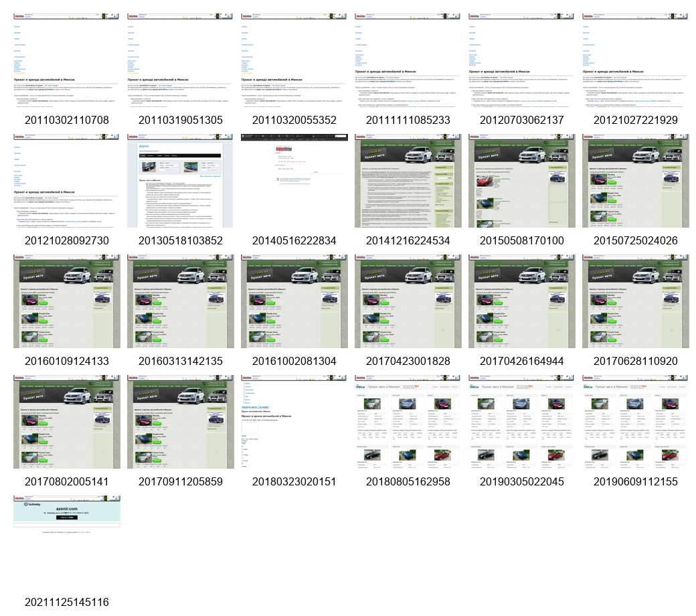Select the 20190305022045 capture thumbnail
Screen dimensions: 696x616
point(522,422)
